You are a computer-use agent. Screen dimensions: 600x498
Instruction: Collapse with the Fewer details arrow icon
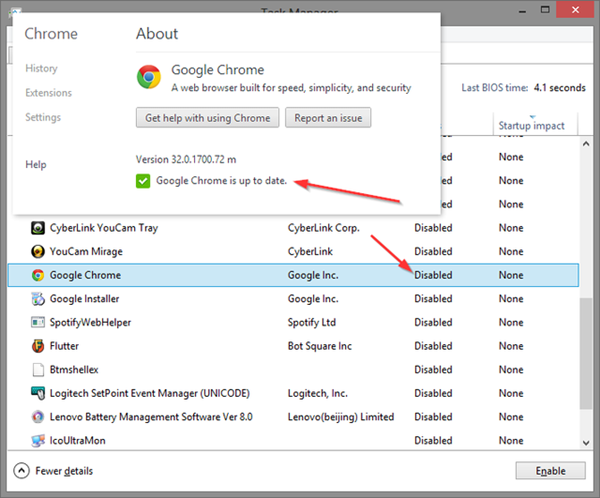[21, 471]
